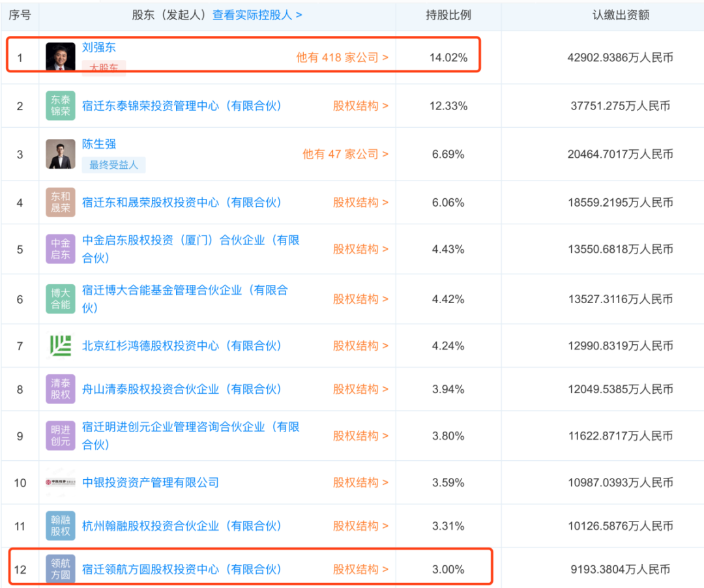Select 9193.3804万人民币 amount cell

(x=621, y=570)
